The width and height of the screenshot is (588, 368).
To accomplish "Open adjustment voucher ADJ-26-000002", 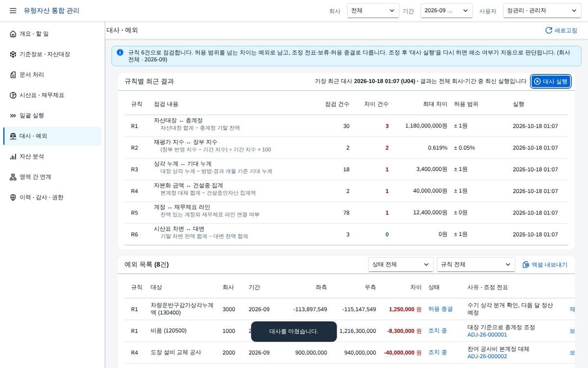I will click(487, 356).
